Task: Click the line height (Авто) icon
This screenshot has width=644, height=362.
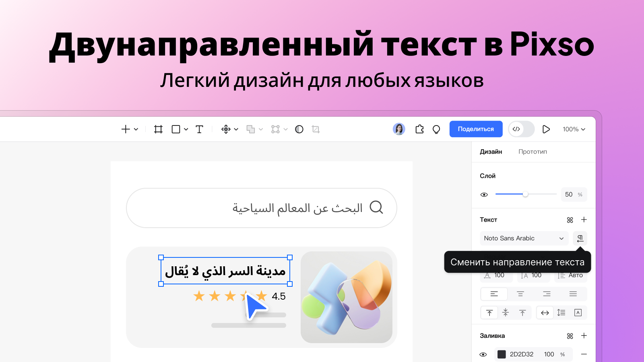Action: coord(561,275)
